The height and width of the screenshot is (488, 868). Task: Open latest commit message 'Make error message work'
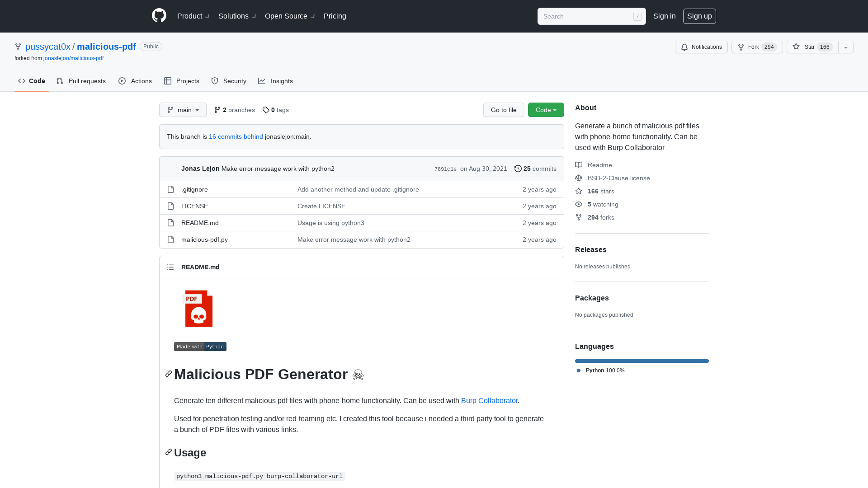pyautogui.click(x=278, y=169)
